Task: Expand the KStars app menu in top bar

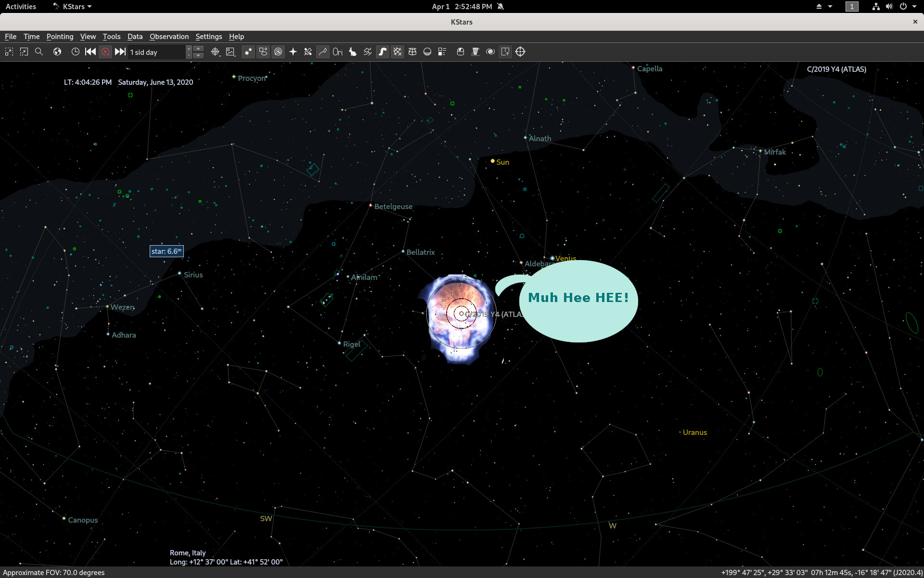Action: click(72, 6)
